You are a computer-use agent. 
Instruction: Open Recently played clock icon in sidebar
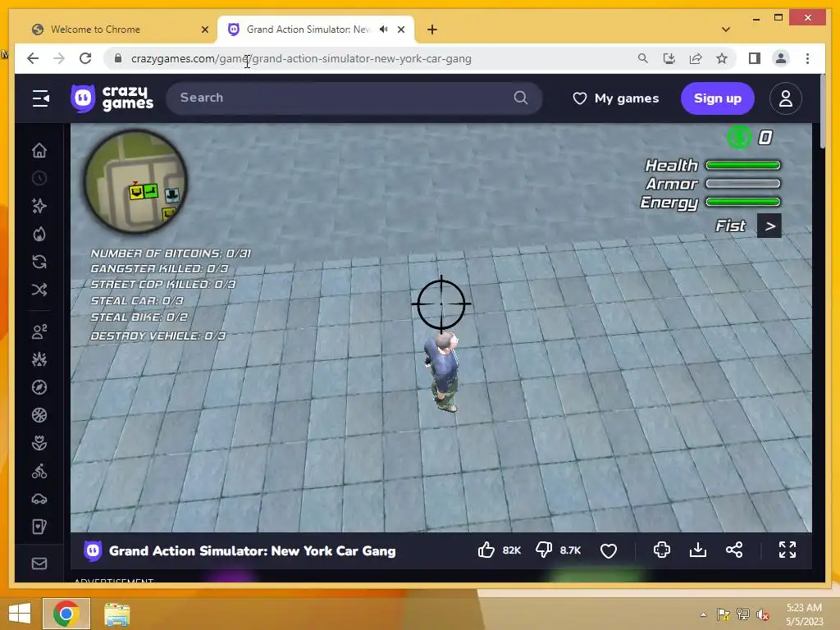39,178
